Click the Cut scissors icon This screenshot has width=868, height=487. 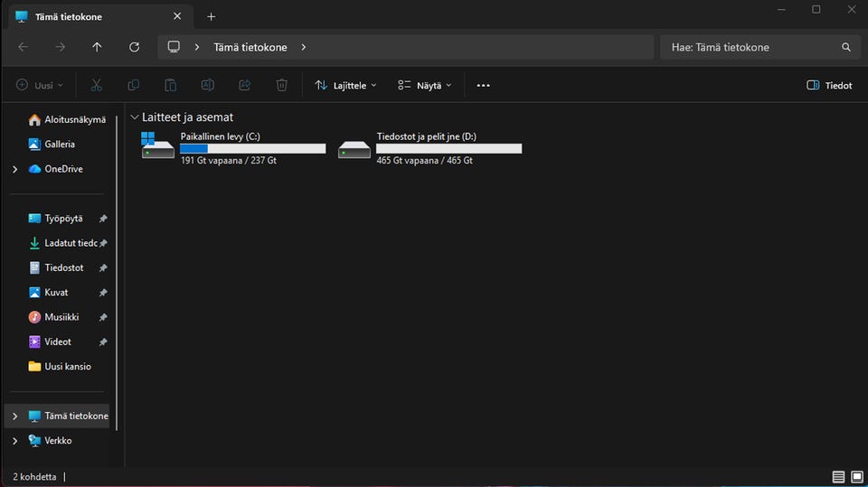97,85
